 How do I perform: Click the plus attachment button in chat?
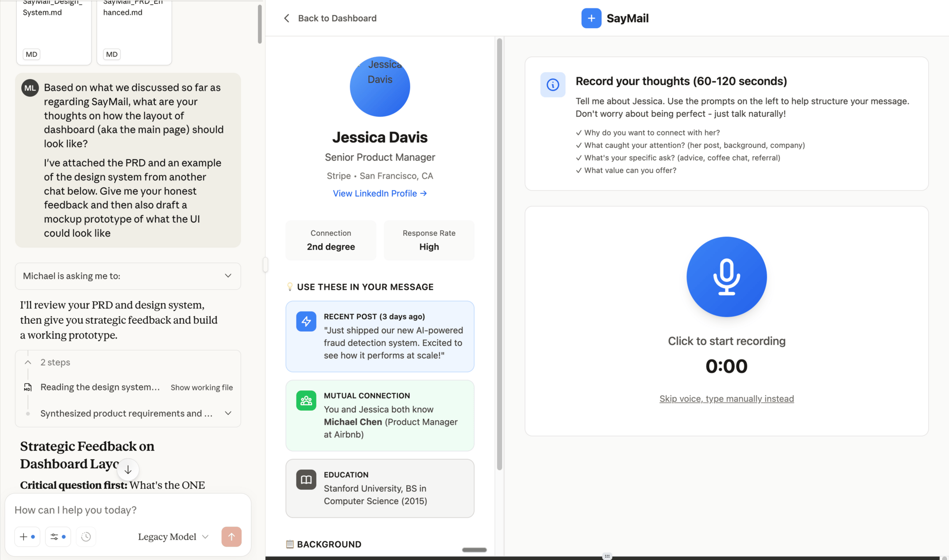(x=27, y=537)
